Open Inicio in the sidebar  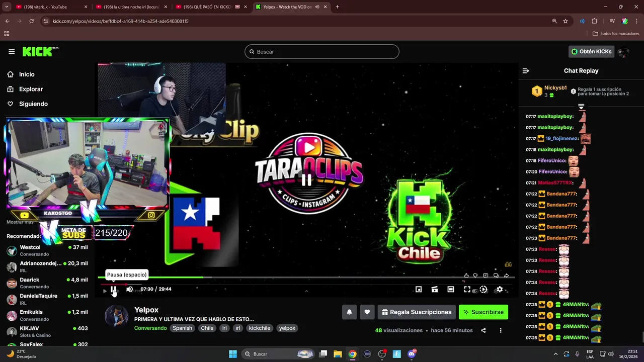(x=27, y=74)
